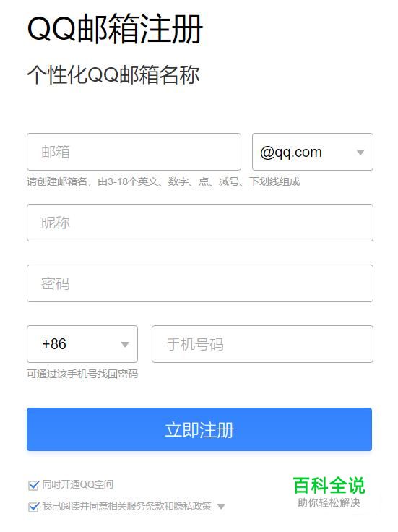The width and height of the screenshot is (398, 532).
Task: Click the 助你轻松解决 tagline text
Action: pyautogui.click(x=329, y=503)
